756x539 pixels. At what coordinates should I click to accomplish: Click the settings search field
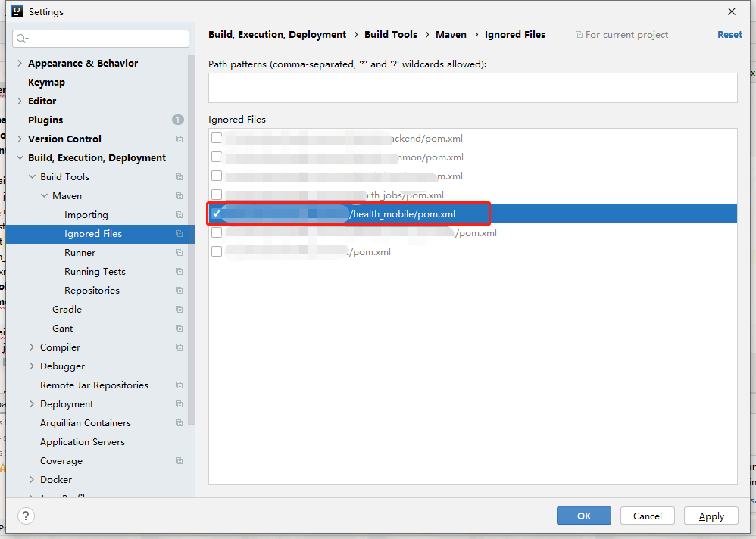(x=101, y=39)
